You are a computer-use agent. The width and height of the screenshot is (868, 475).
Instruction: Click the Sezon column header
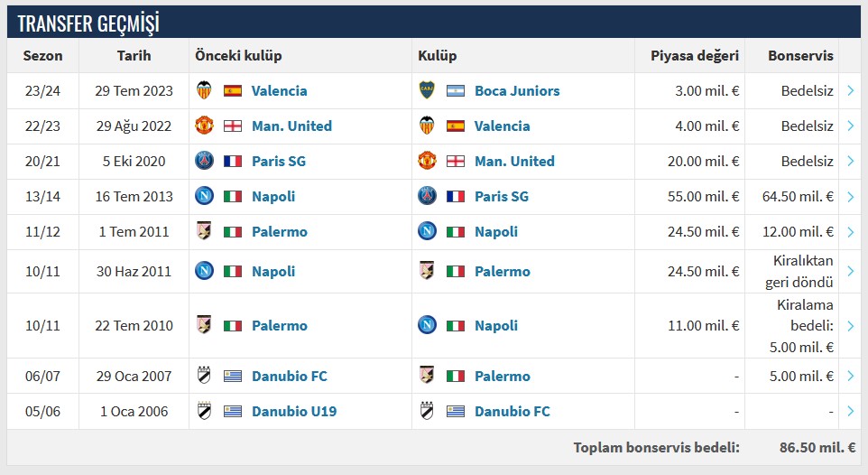[x=42, y=55]
